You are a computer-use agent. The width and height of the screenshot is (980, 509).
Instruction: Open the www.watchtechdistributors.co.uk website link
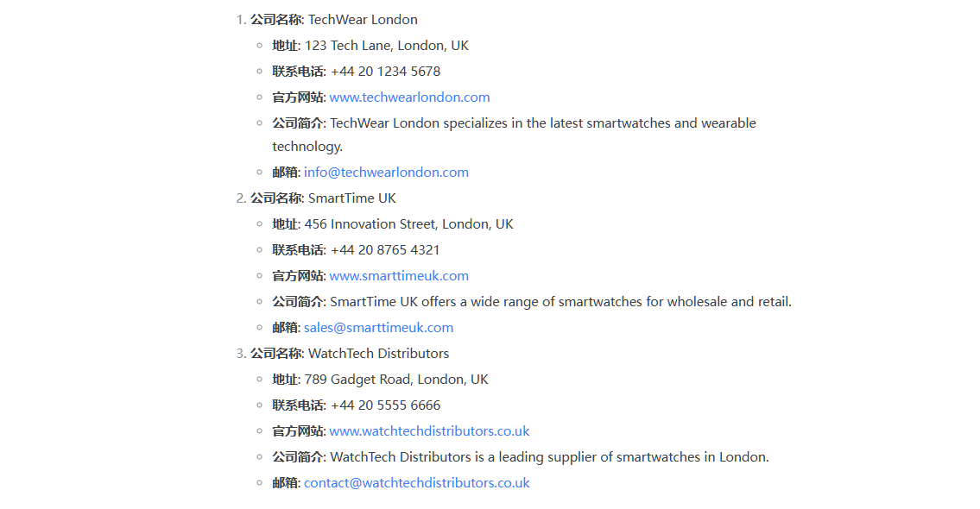(x=429, y=431)
